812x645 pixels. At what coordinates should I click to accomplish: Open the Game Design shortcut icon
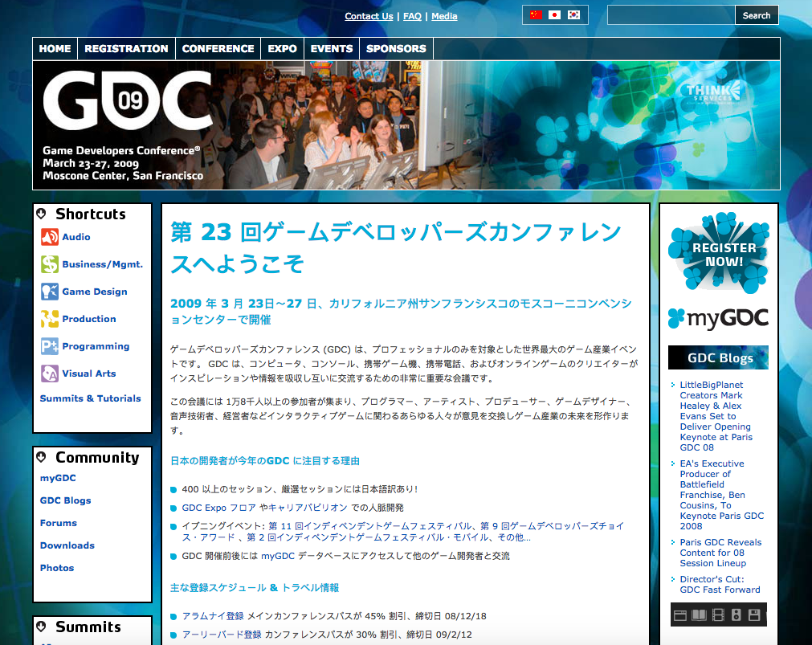coord(50,292)
